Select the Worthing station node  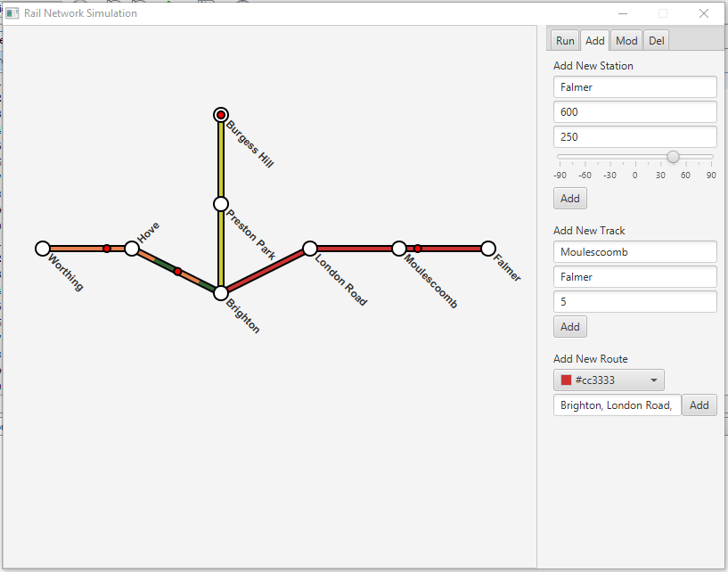[x=43, y=249]
